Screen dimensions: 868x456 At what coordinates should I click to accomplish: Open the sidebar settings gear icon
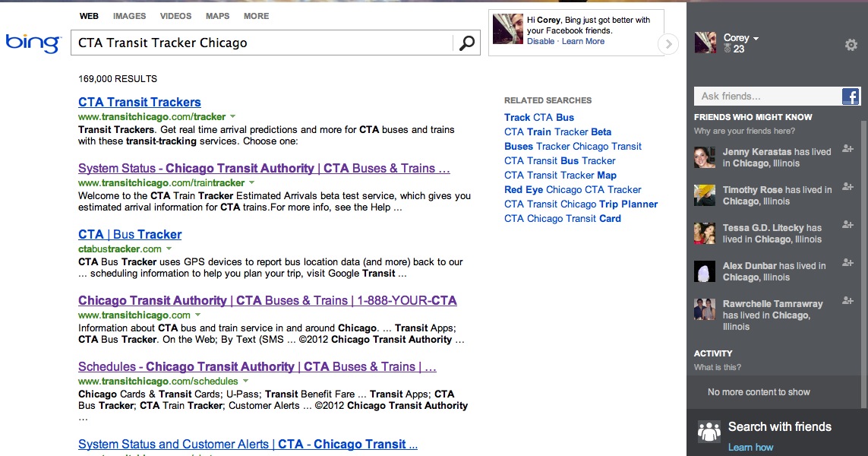click(x=851, y=44)
